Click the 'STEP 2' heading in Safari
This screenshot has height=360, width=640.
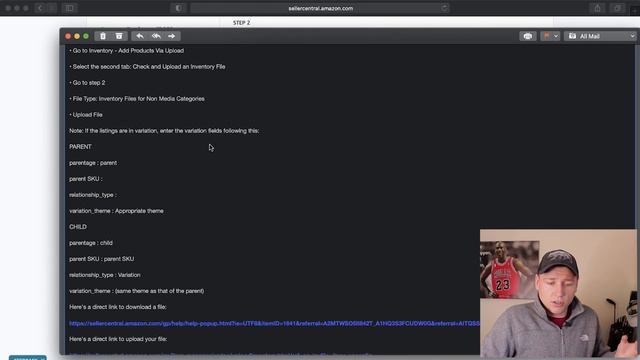(x=242, y=23)
